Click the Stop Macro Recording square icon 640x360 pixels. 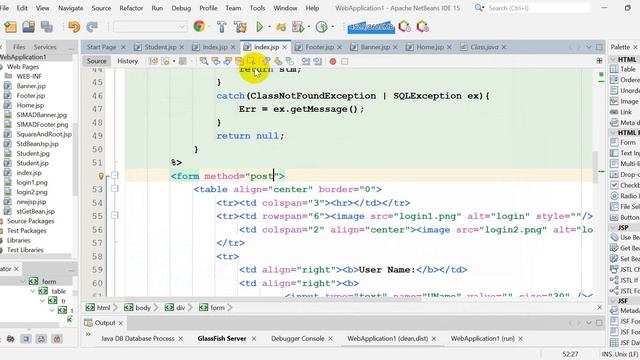click(344, 61)
